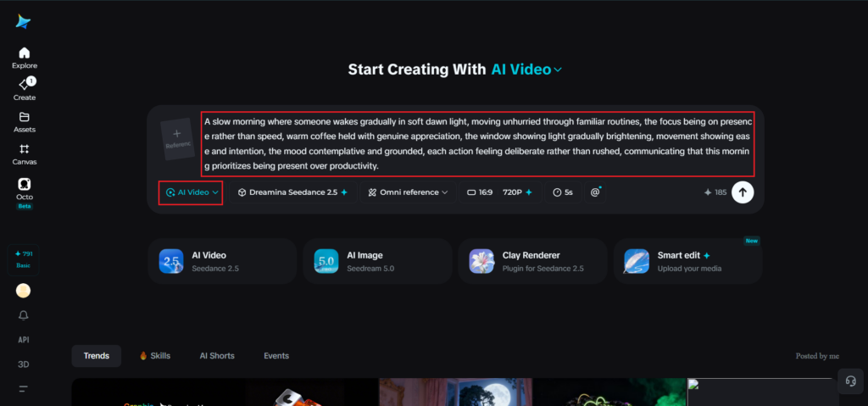868x406 pixels.
Task: View the 791 credits Basic plan badge
Action: point(23,259)
